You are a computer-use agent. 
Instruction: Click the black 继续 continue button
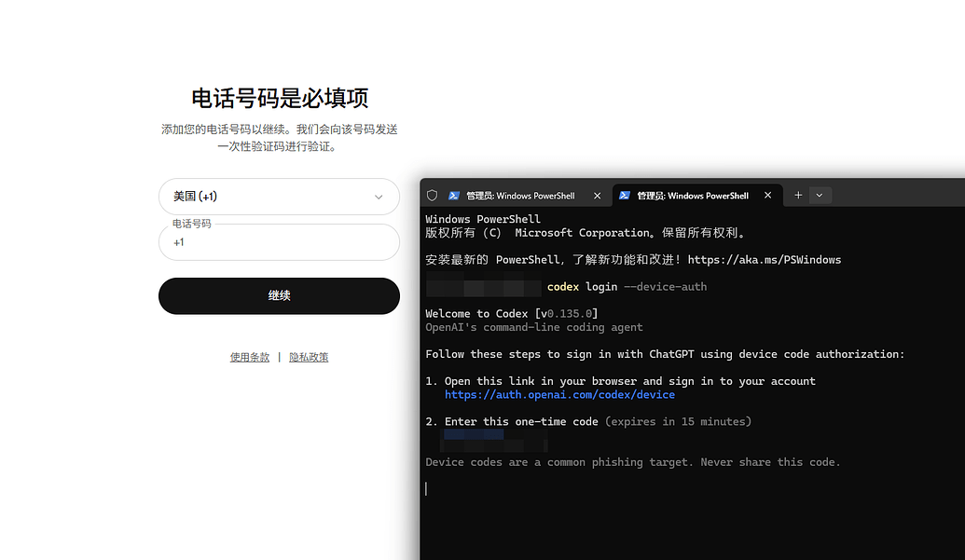(x=279, y=295)
